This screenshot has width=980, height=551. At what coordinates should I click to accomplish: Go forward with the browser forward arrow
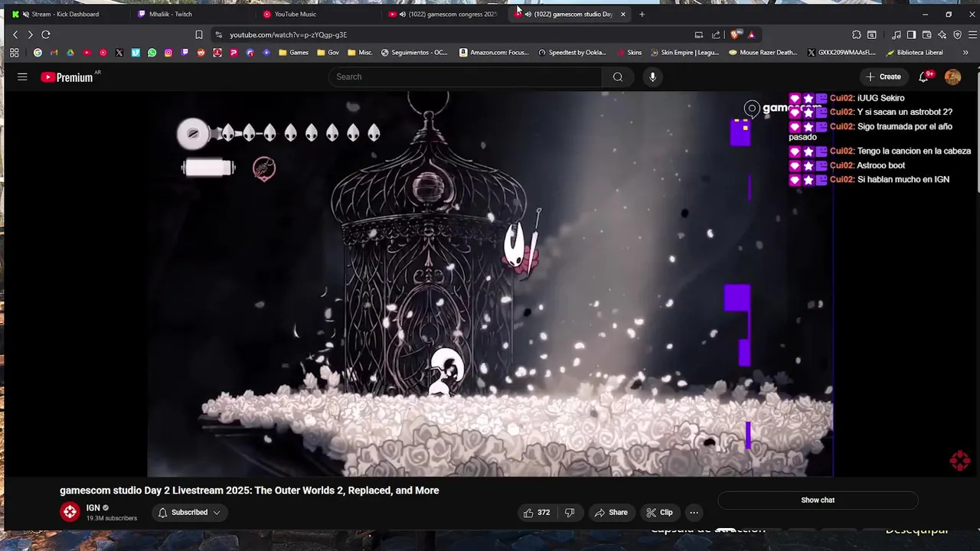click(30, 34)
